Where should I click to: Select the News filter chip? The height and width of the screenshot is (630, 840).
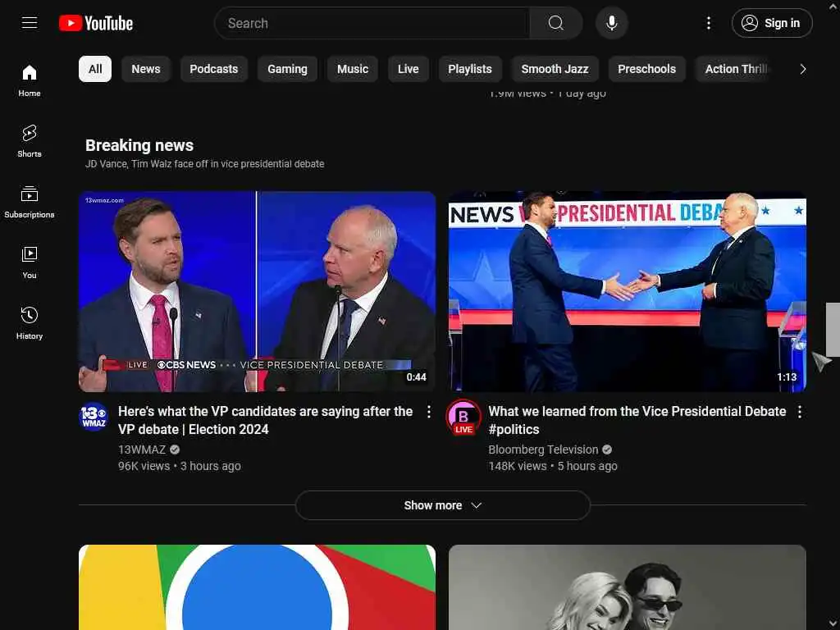tap(146, 69)
